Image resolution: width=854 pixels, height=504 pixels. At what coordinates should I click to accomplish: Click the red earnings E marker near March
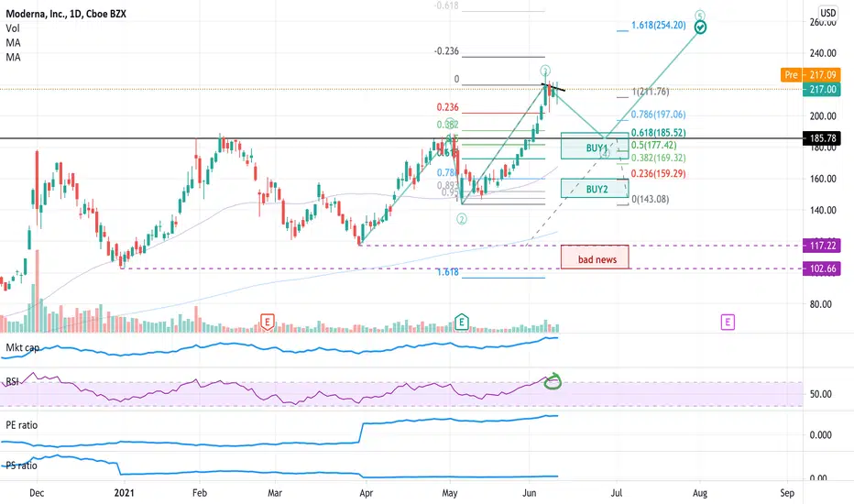coord(267,322)
